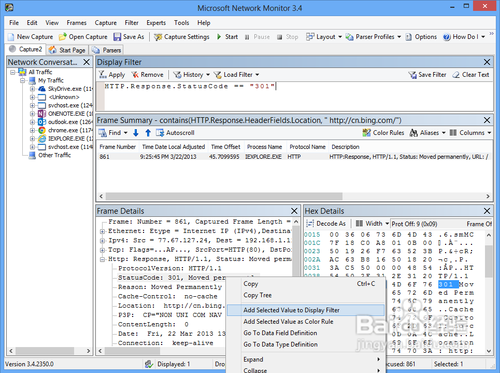Click the Save As floppy icon
Image resolution: width=500 pixels, height=373 pixels.
[x=117, y=37]
